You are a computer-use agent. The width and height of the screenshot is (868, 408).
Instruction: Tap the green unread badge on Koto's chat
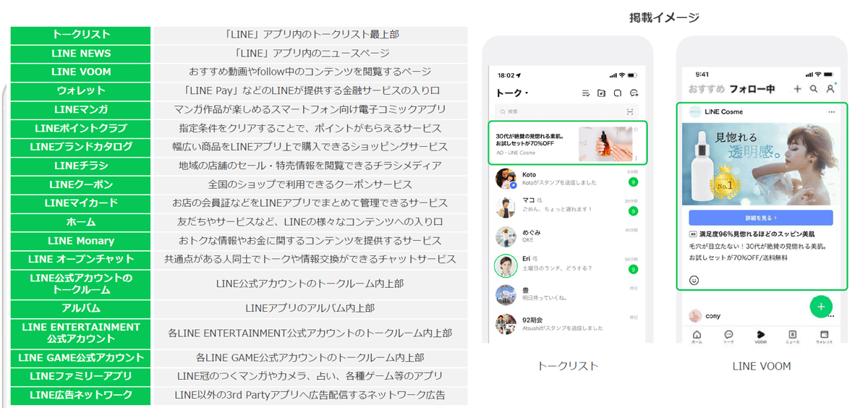point(633,182)
